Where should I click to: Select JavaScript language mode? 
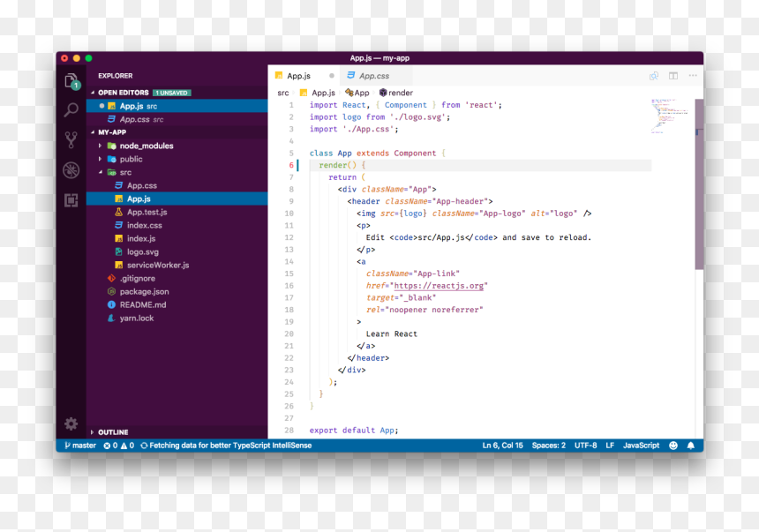(641, 446)
